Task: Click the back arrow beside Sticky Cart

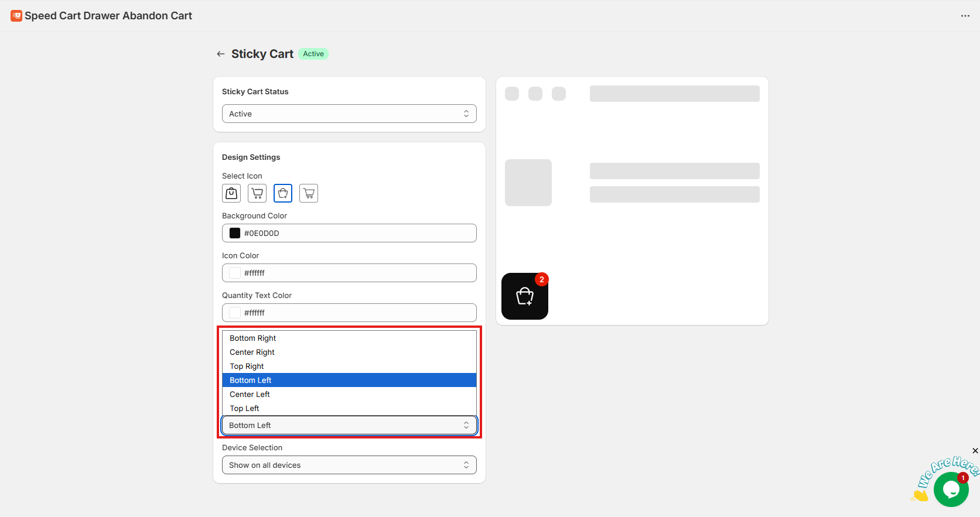Action: 221,54
